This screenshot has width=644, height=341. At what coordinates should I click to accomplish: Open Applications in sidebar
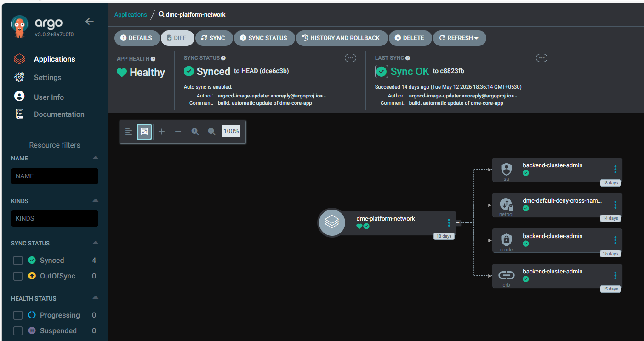pos(54,59)
